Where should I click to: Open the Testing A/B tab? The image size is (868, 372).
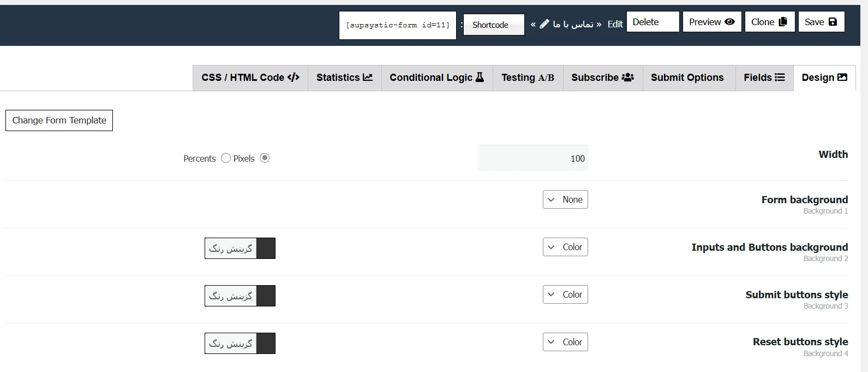point(528,78)
